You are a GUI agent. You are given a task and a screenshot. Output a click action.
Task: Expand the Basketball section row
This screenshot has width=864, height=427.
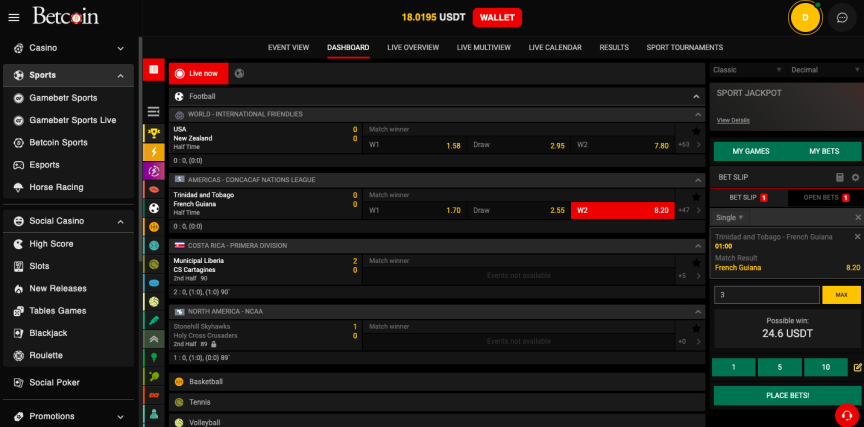[437, 381]
